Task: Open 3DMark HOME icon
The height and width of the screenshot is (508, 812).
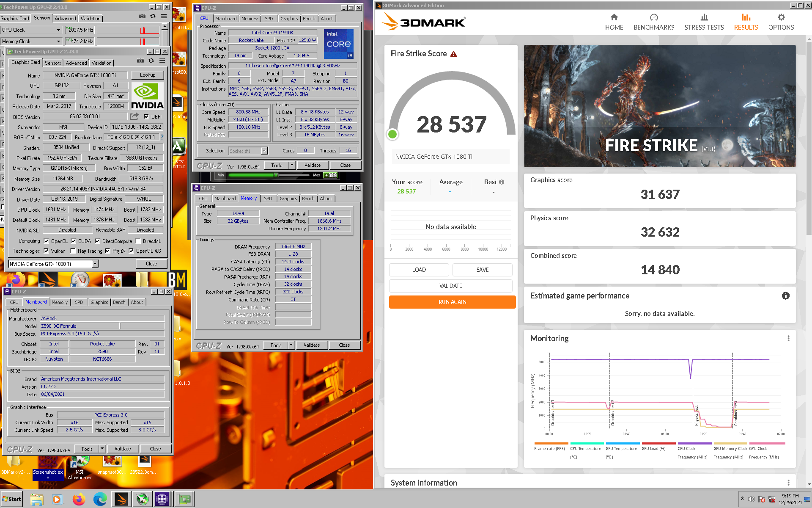Action: point(614,17)
